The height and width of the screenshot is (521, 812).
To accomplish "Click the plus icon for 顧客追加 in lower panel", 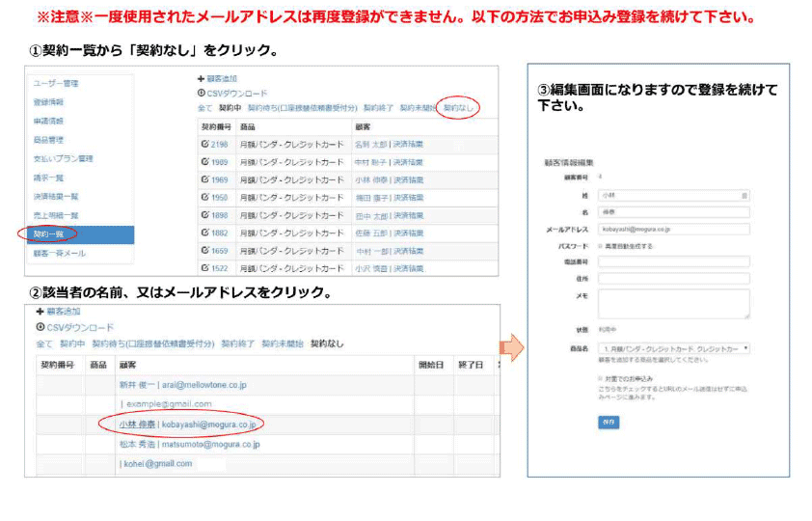I will 41,312.
